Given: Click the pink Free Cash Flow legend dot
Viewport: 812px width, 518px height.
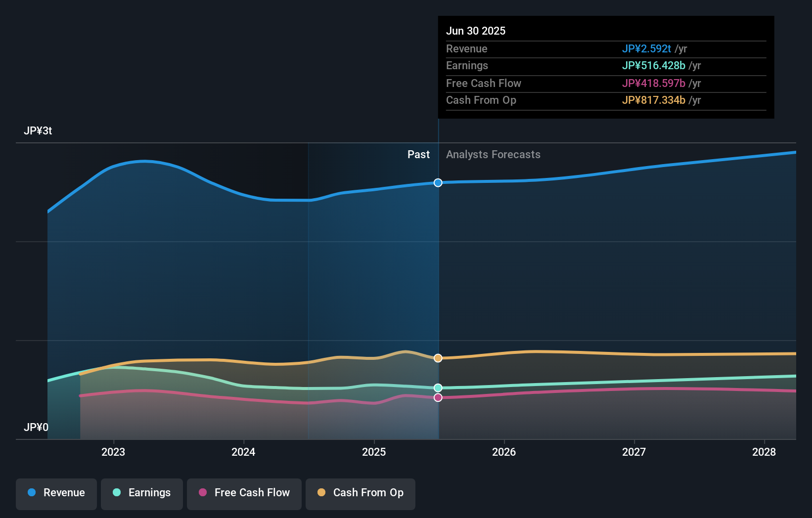Looking at the screenshot, I should point(203,493).
